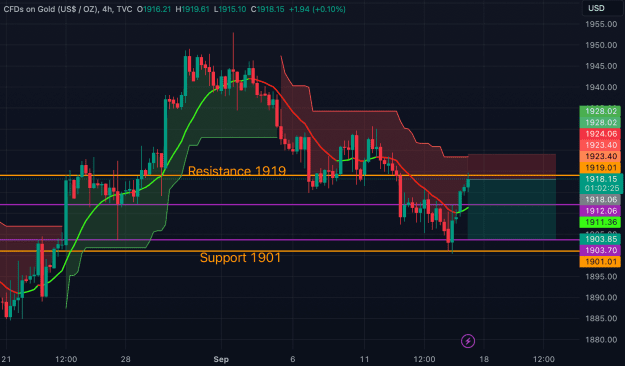Click the 18 date on time axis

[x=484, y=359]
